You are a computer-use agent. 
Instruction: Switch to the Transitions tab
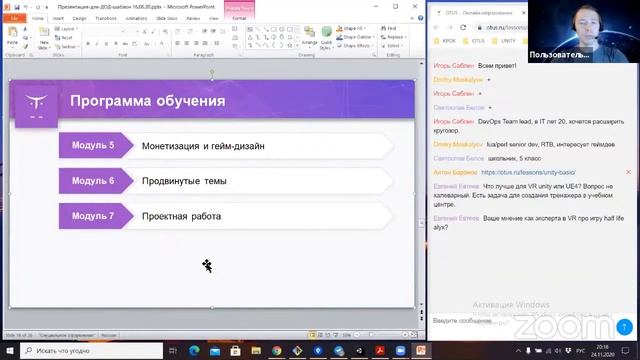point(106,18)
